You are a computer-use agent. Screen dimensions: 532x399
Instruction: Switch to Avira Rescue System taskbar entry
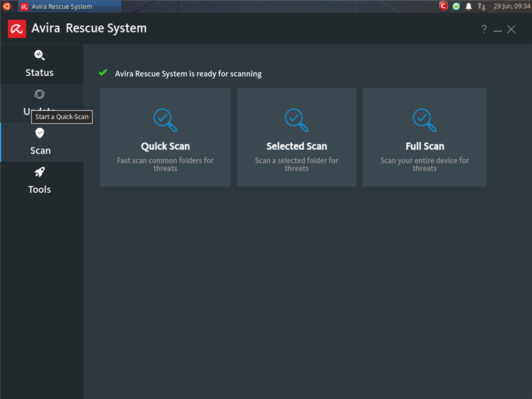click(70, 7)
